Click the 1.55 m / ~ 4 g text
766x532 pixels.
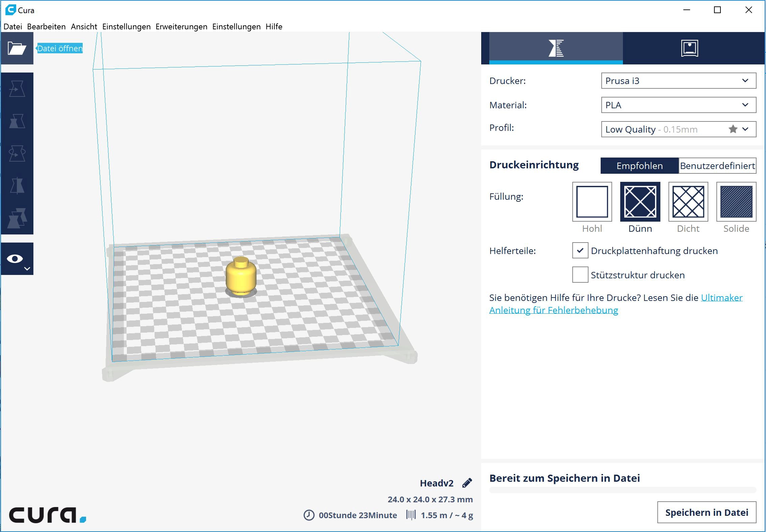447,515
